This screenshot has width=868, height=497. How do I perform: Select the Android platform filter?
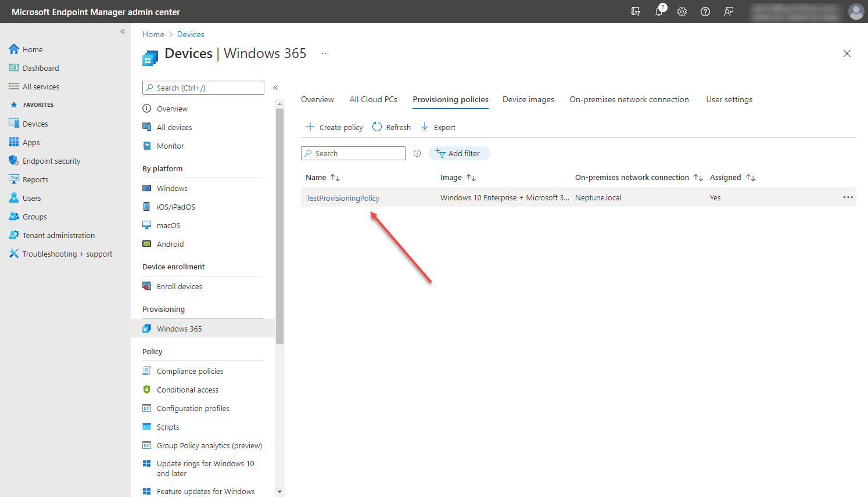pyautogui.click(x=169, y=243)
